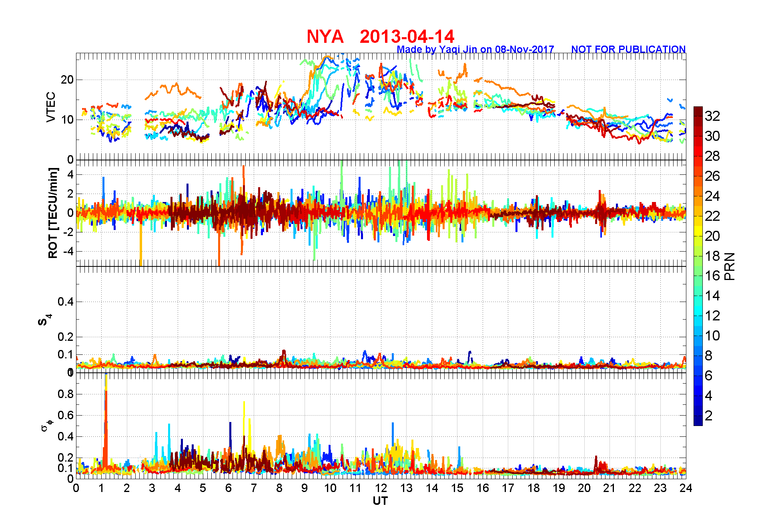This screenshot has height=532, width=762.
Task: Click colorbar tick label 2
Action: (709, 416)
